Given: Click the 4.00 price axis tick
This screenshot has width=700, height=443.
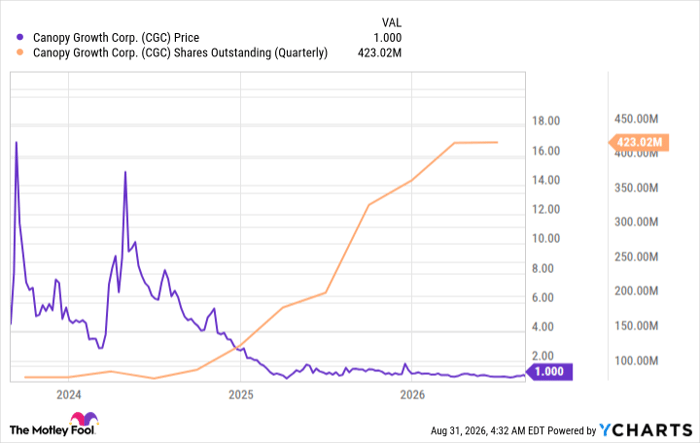Looking at the screenshot, I should point(543,327).
